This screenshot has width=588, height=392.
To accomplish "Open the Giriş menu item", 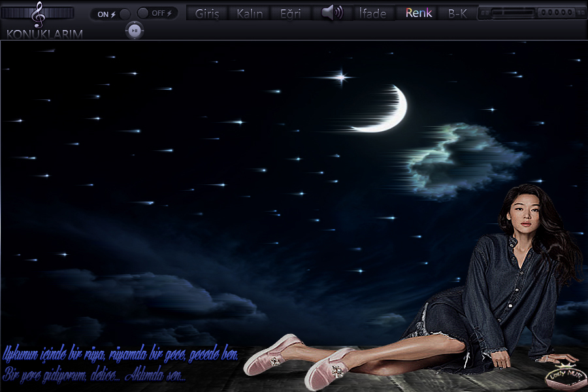I will click(x=207, y=14).
